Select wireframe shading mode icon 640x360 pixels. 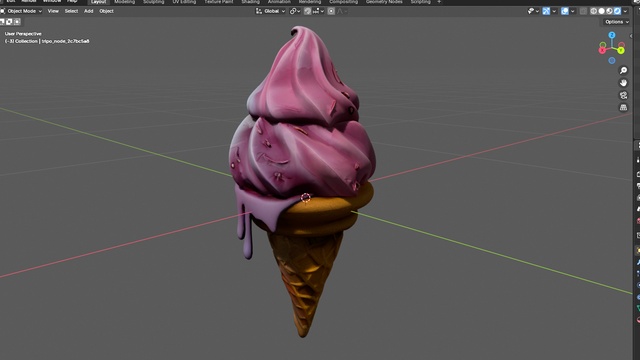pos(593,11)
